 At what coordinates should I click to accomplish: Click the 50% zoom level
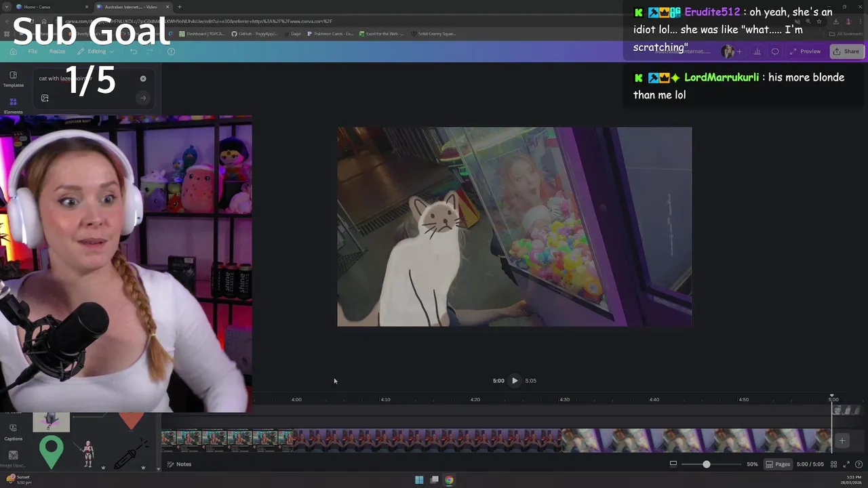click(x=752, y=464)
